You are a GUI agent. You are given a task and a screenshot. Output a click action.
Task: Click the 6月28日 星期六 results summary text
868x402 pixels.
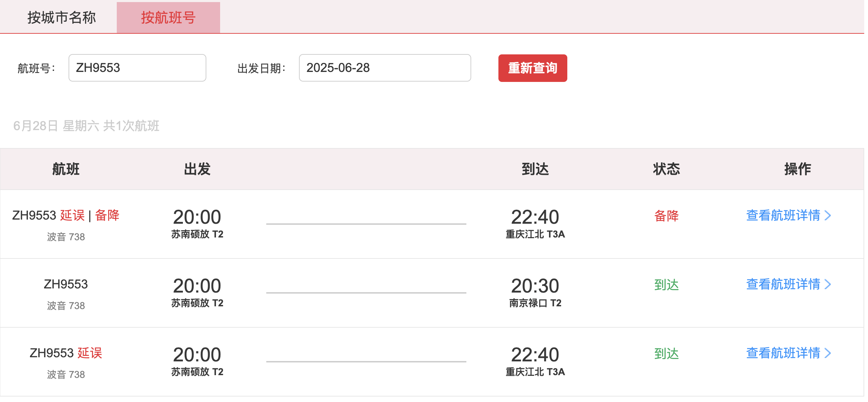pyautogui.click(x=86, y=126)
